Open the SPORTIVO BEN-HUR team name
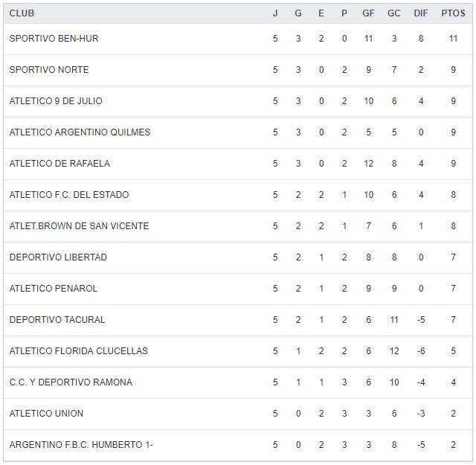The height and width of the screenshot is (465, 476). (x=54, y=39)
